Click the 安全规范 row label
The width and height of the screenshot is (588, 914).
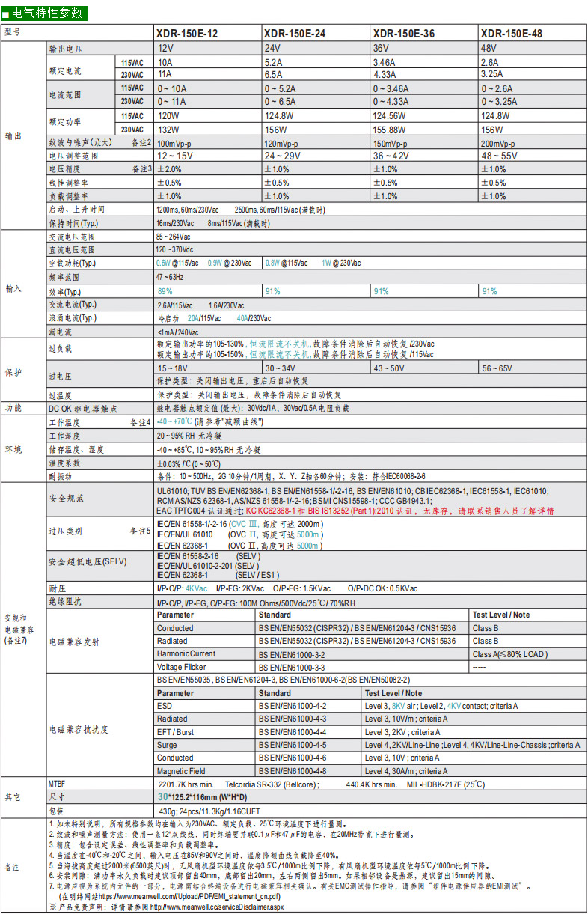pos(66,499)
